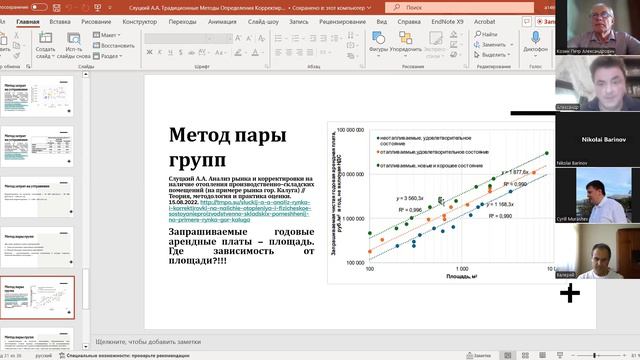Open the Запись tab
Image resolution: width=640 pixels, height=360 pixels.
tap(299, 22)
